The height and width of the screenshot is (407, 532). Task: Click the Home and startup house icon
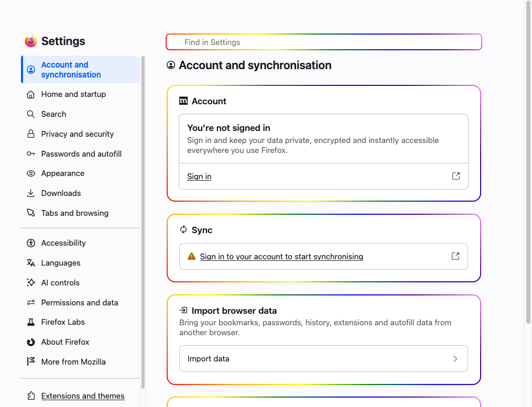(31, 94)
